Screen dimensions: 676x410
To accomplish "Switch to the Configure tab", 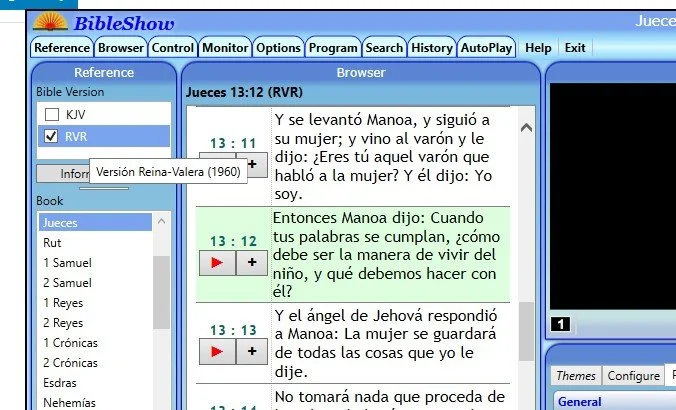I will [633, 376].
